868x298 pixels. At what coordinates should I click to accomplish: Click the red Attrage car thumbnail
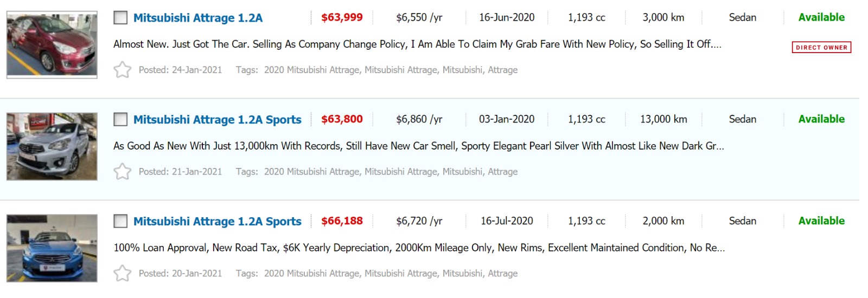tap(52, 45)
